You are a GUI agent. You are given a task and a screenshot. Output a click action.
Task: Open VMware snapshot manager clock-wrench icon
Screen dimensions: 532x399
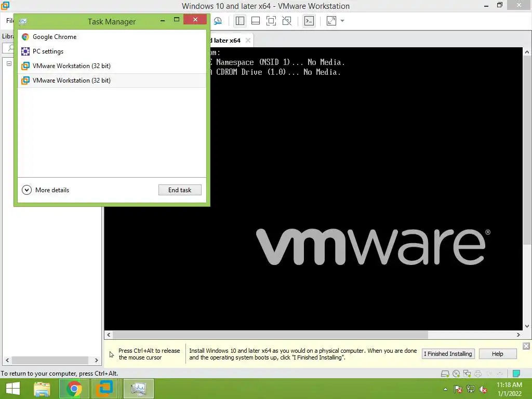click(x=218, y=21)
